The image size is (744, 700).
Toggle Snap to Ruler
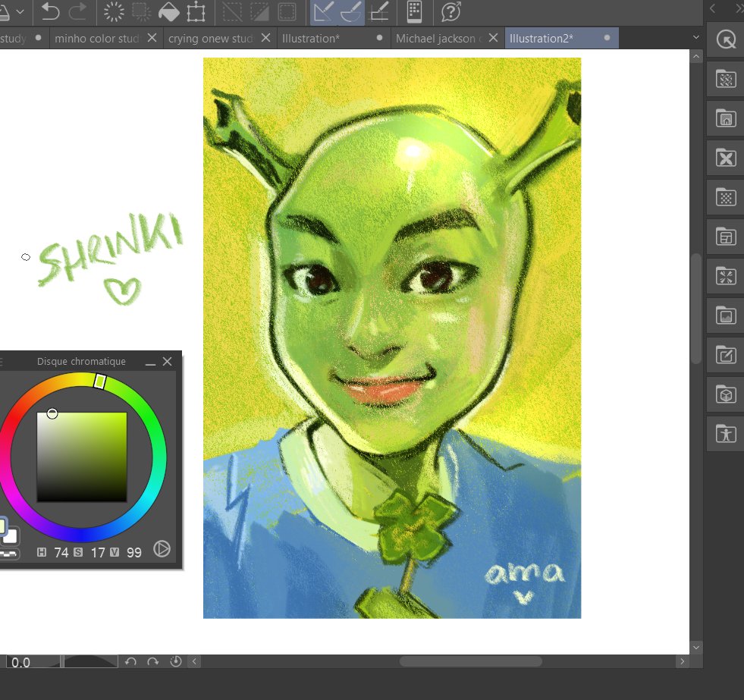coord(324,12)
